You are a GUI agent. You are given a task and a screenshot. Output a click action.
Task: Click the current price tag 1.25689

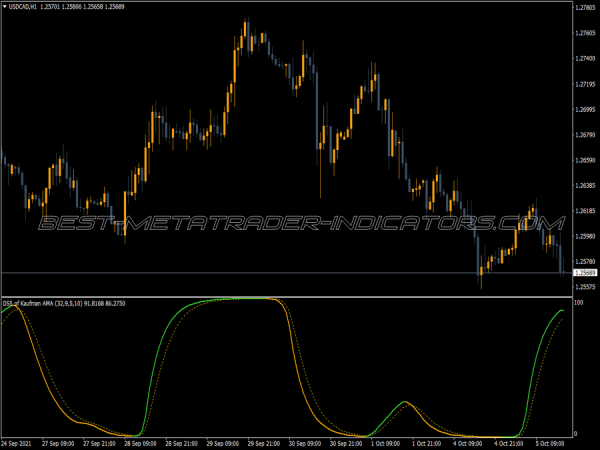(x=585, y=273)
